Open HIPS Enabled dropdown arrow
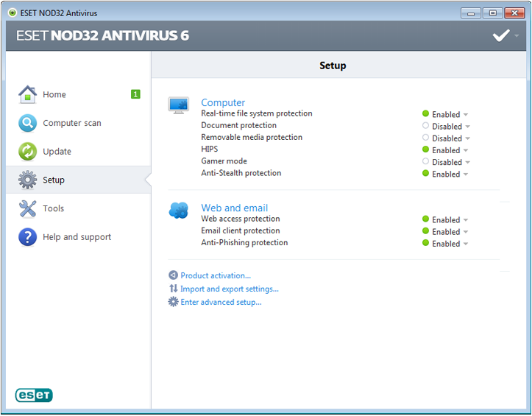Image resolution: width=532 pixels, height=416 pixels. point(467,151)
